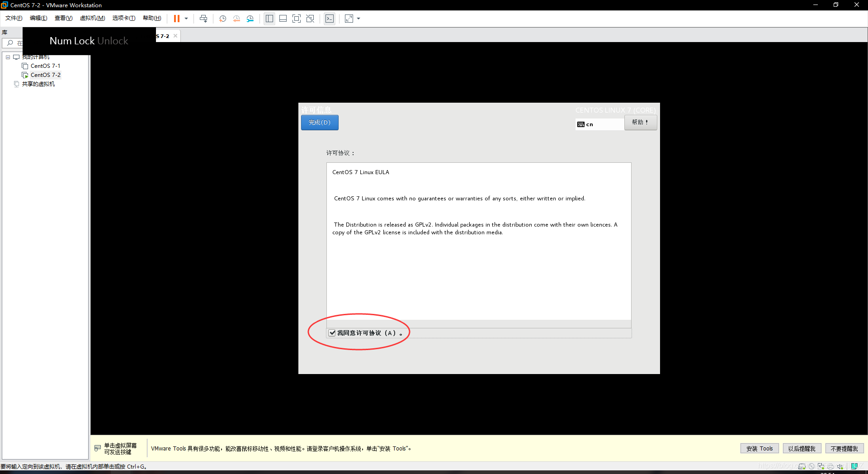Image resolution: width=868 pixels, height=474 pixels.
Task: Click the CENTOS LINUX 7 (CORE) heading text
Action: pyautogui.click(x=615, y=110)
